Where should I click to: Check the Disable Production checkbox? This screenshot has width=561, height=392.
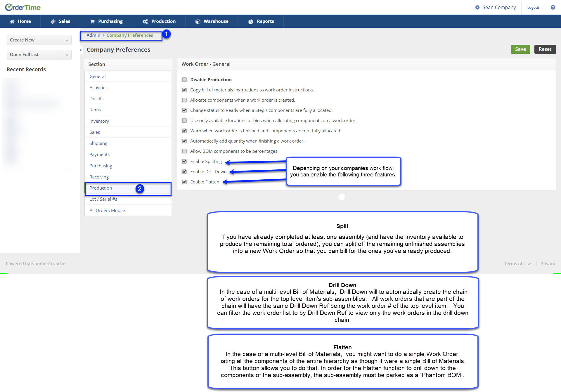tap(184, 80)
